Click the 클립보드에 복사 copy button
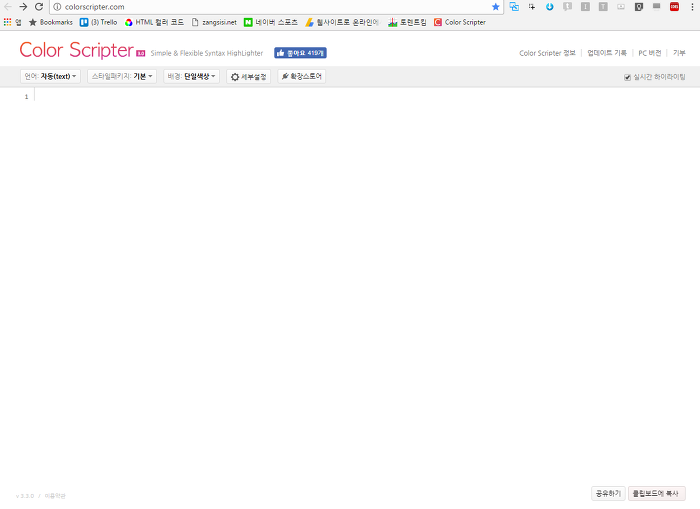The width and height of the screenshot is (700, 509). [x=656, y=493]
